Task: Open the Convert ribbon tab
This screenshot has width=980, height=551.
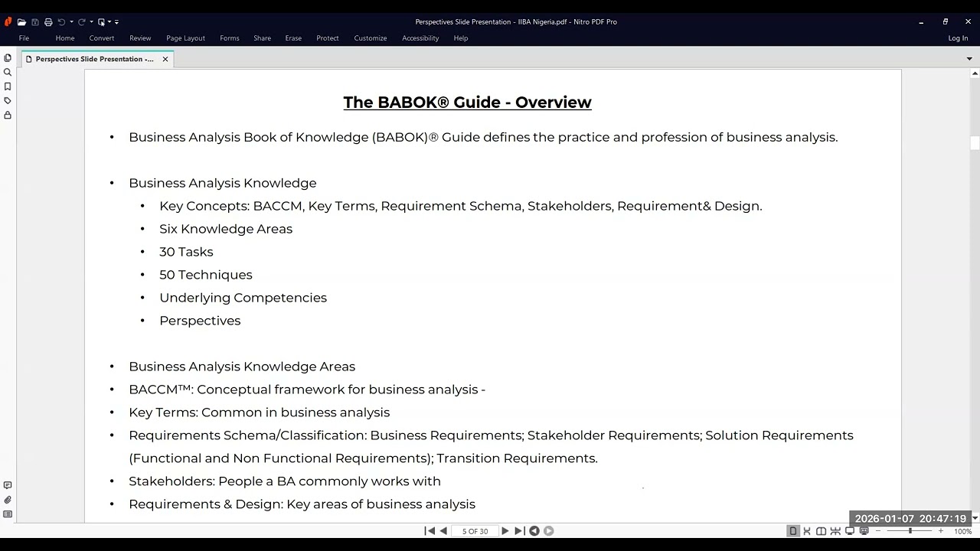Action: [x=102, y=38]
